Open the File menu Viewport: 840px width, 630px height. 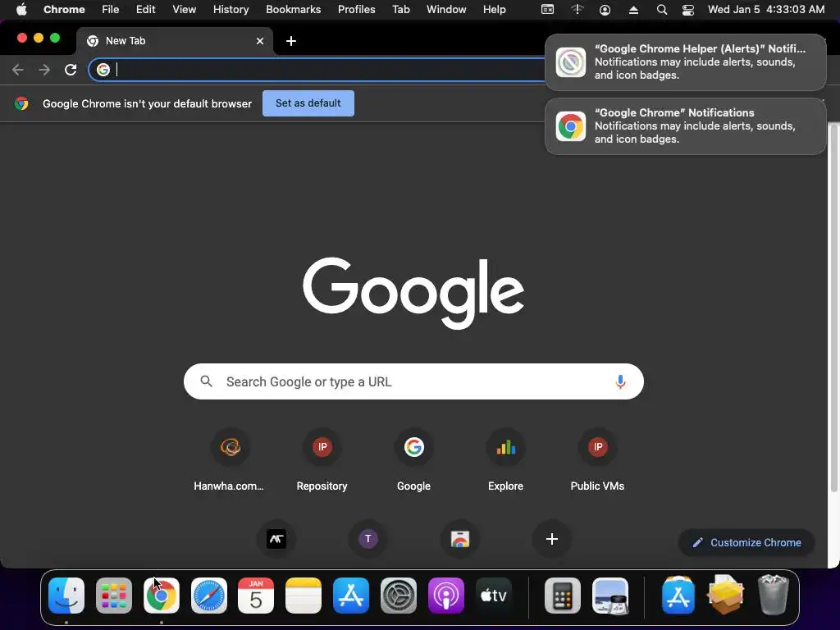111,10
